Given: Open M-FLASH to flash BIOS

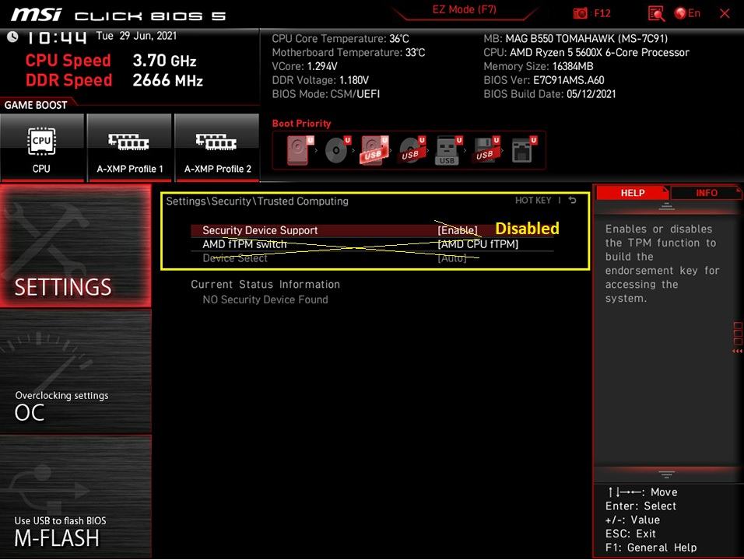Looking at the screenshot, I should tap(75, 497).
